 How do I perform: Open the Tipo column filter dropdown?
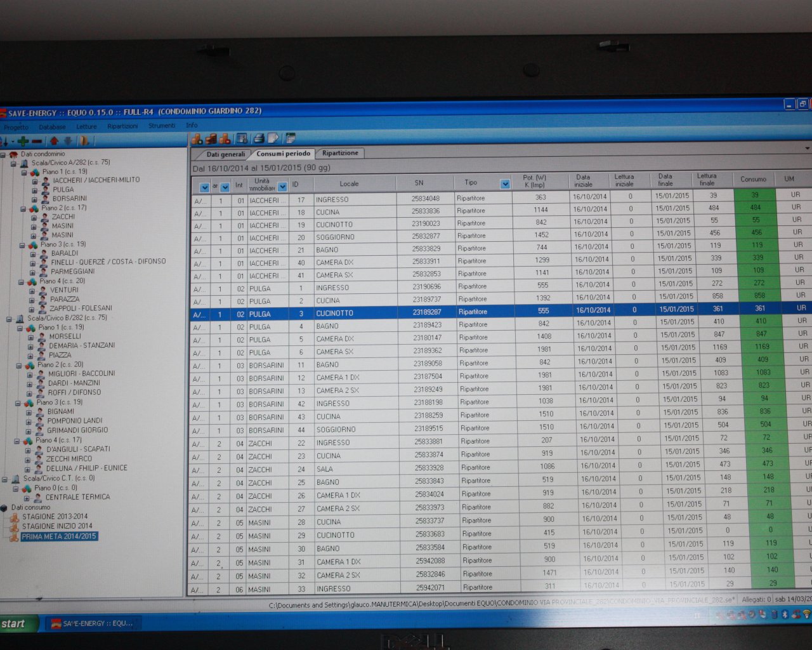tap(505, 184)
